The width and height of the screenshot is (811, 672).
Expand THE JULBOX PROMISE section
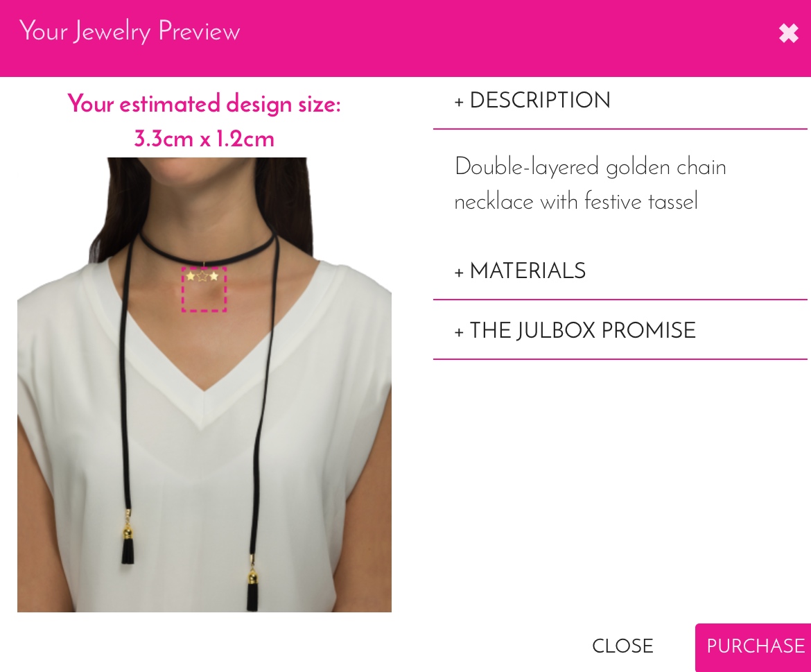575,331
